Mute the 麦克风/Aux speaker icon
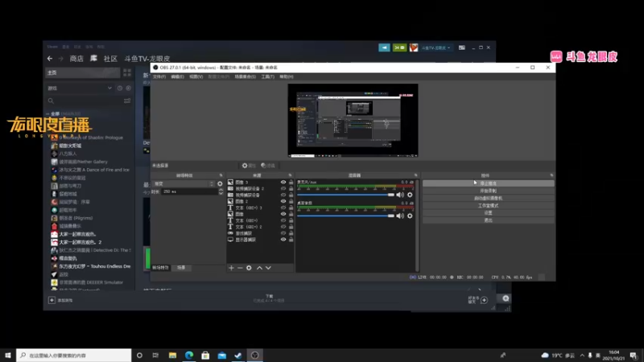644x362 pixels. coord(400,195)
